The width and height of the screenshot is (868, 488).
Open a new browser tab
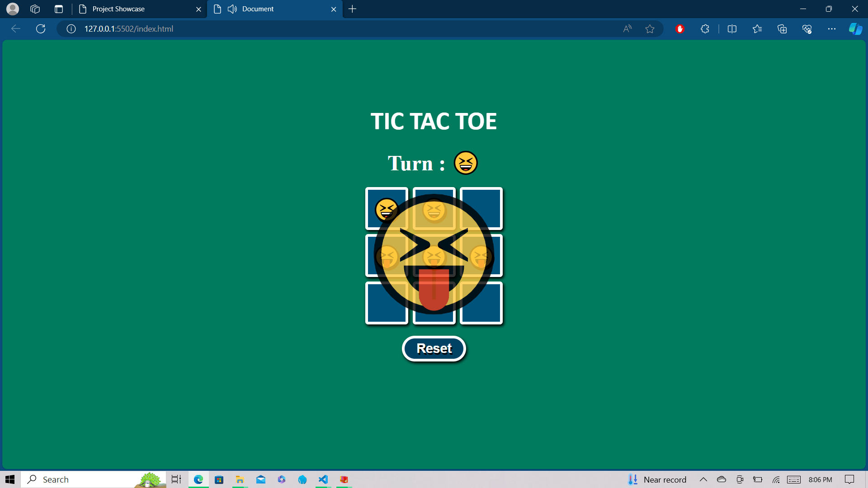coord(353,9)
